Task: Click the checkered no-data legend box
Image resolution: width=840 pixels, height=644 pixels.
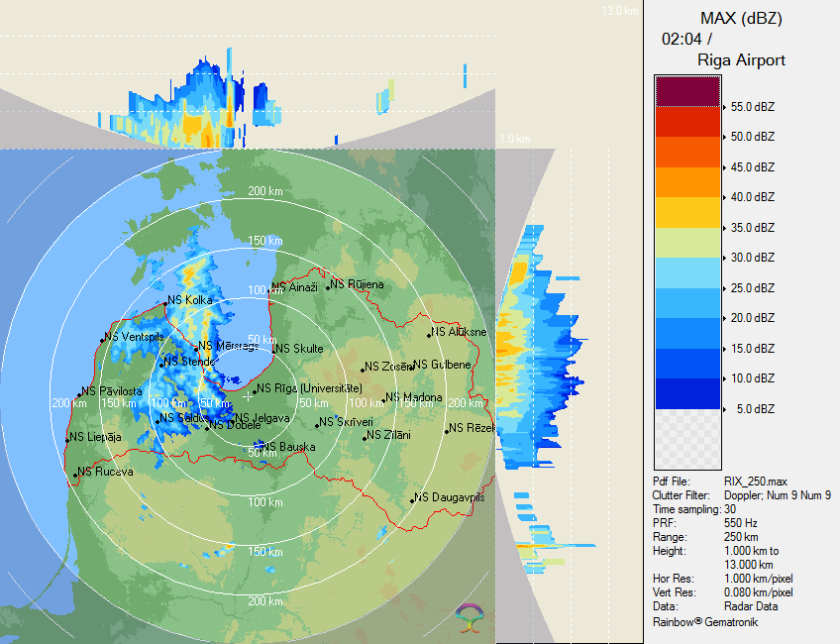Action: [x=686, y=436]
